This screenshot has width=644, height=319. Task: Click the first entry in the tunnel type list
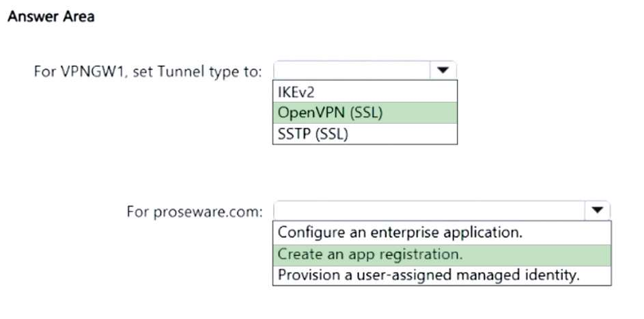pos(365,92)
